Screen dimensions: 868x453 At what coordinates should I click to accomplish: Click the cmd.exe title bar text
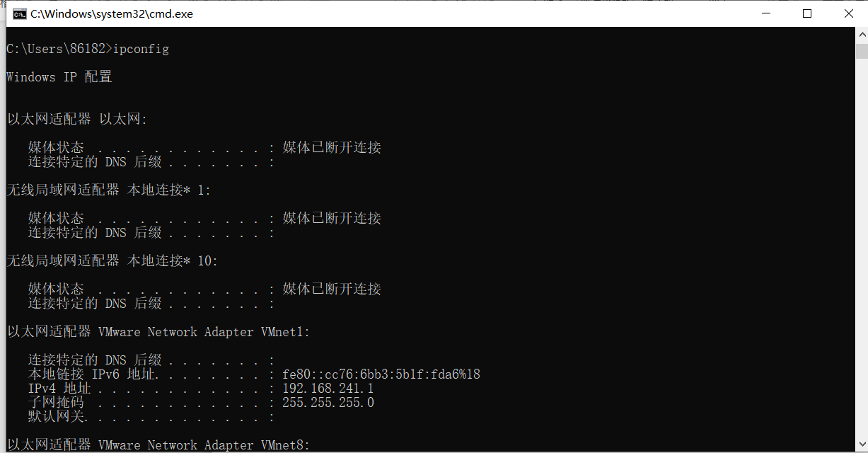[112, 14]
